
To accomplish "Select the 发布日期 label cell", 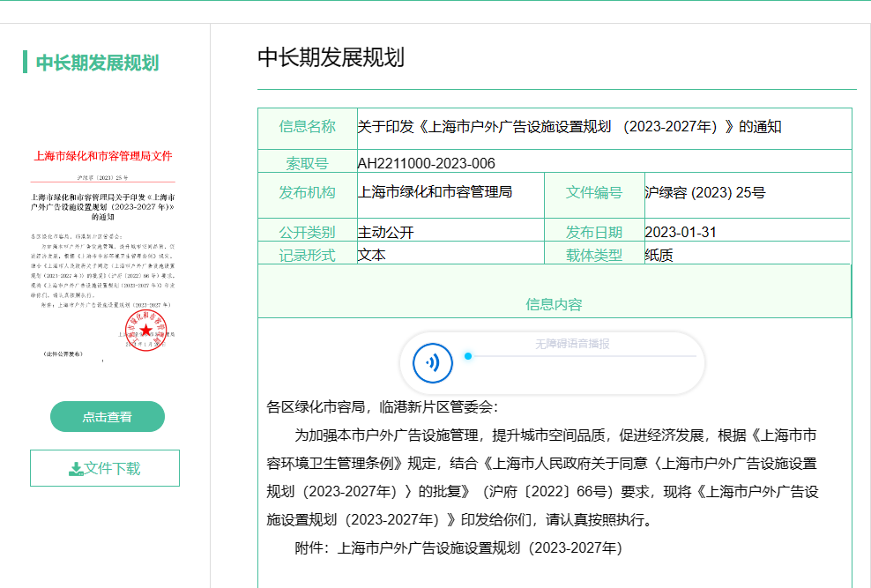I will pyautogui.click(x=594, y=230).
